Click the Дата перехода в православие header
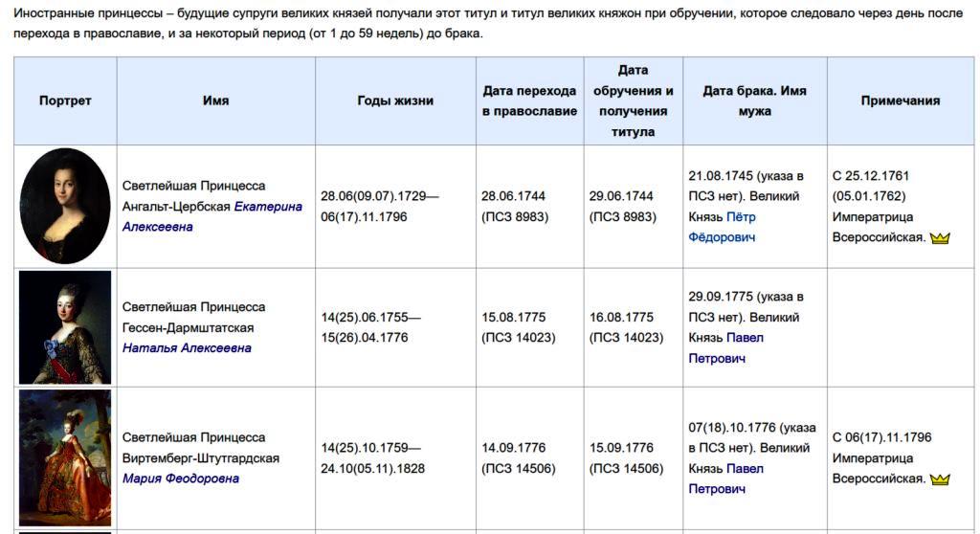Screen dimensions: 980x534 [529, 100]
